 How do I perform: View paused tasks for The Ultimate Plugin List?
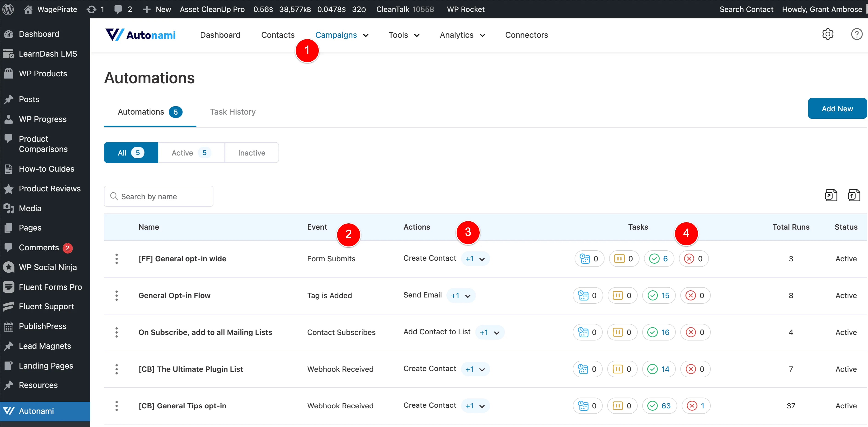pos(622,369)
